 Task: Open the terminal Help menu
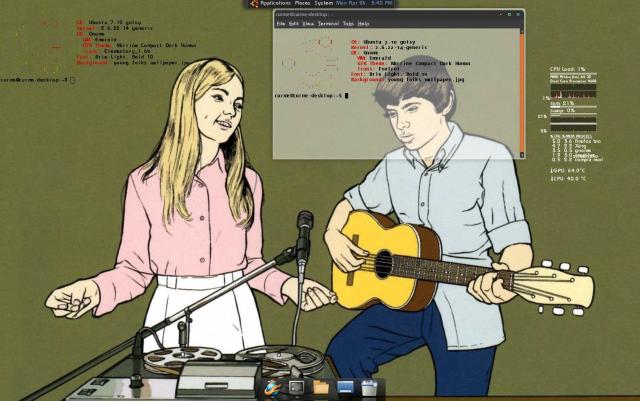(363, 24)
